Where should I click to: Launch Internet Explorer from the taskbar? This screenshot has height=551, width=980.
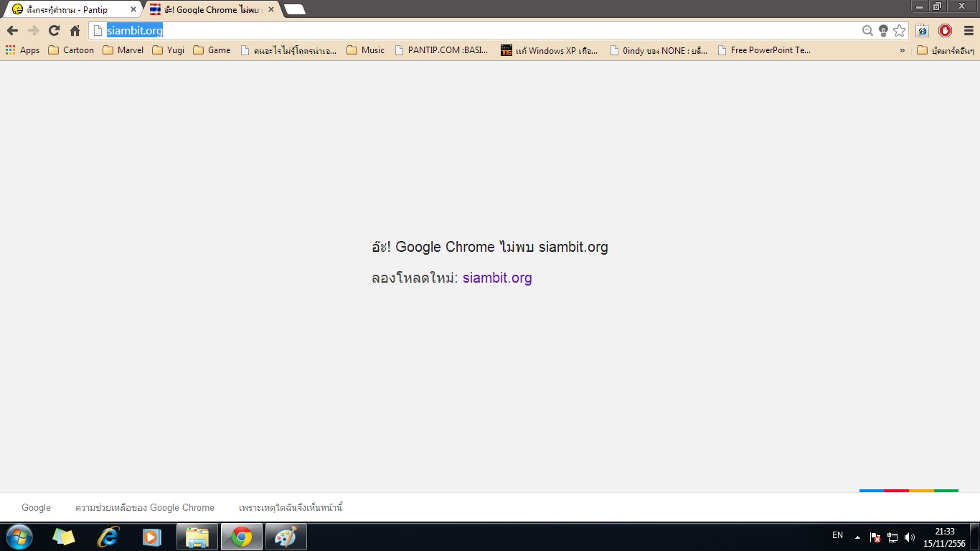108,537
